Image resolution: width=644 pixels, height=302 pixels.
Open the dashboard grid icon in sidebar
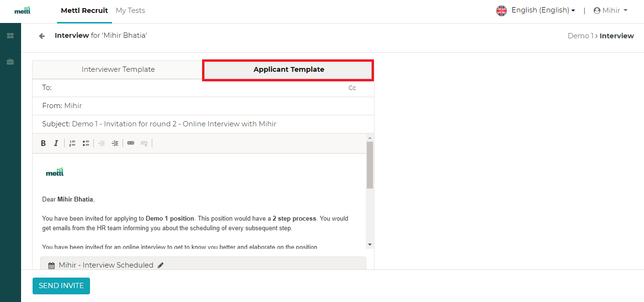[10, 36]
